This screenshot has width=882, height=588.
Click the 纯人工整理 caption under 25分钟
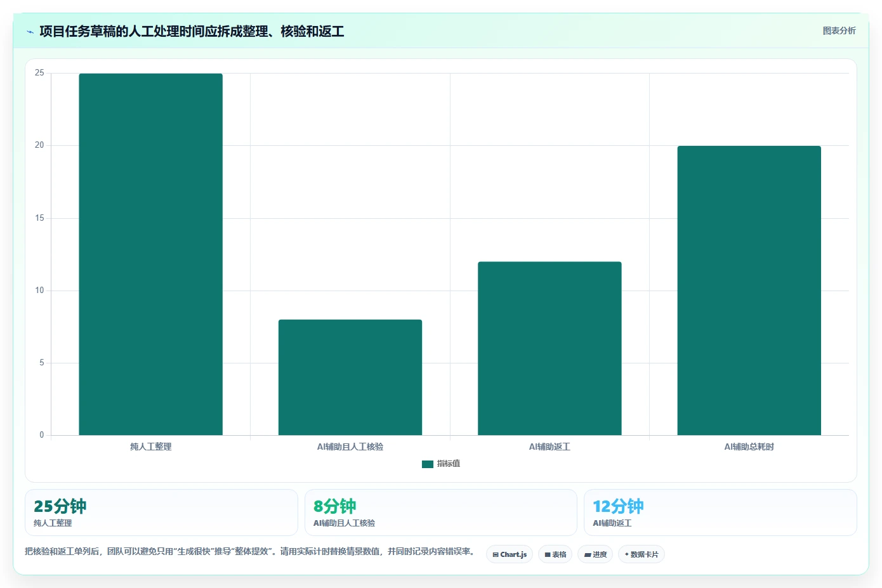pyautogui.click(x=53, y=523)
